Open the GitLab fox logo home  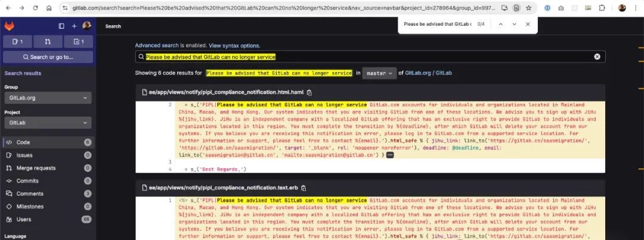pos(9,26)
